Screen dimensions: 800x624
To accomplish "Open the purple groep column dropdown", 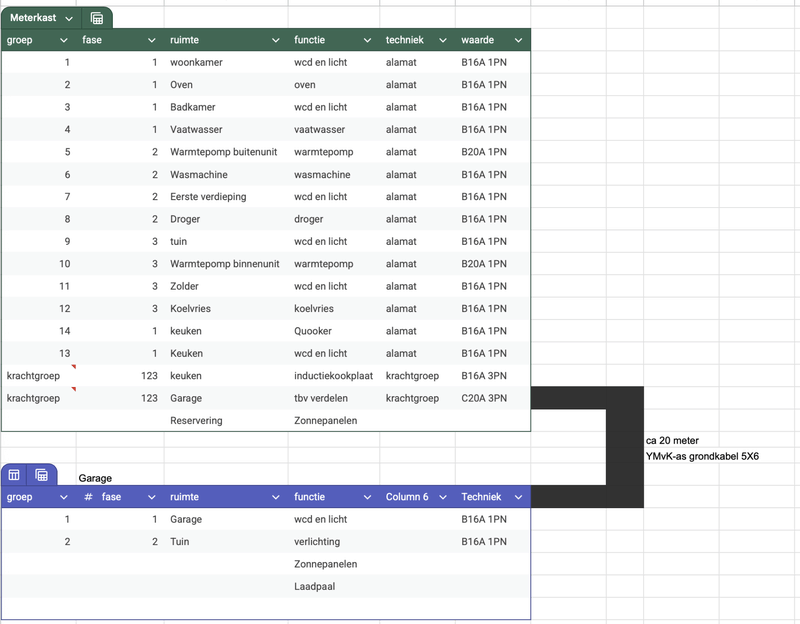I will pos(64,497).
